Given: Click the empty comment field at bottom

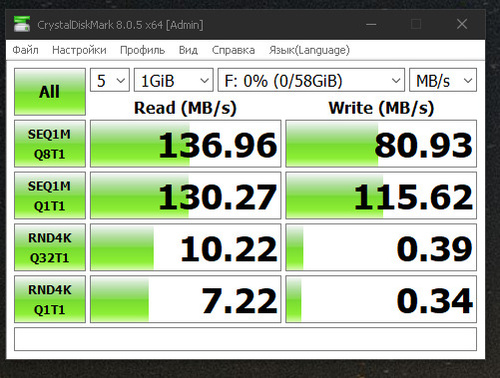Looking at the screenshot, I should (245, 339).
